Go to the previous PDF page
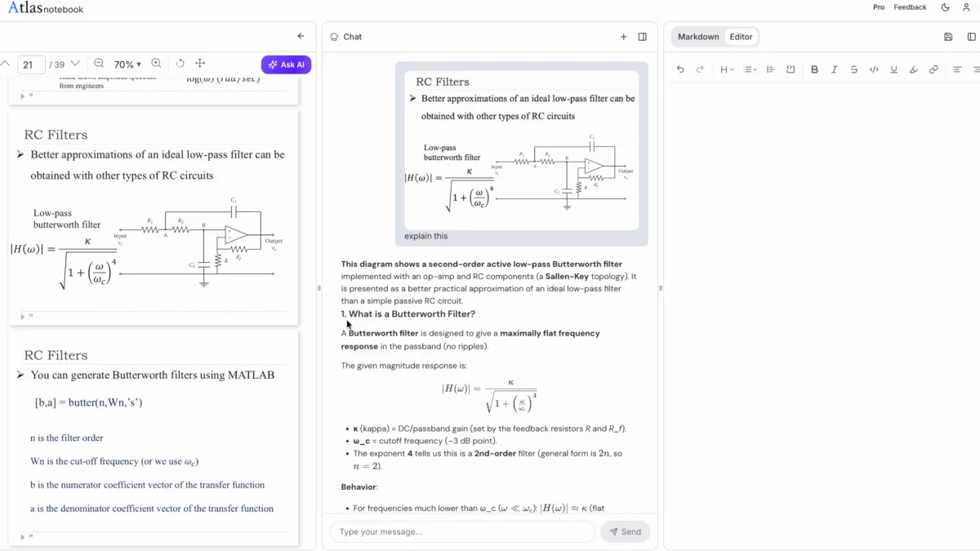The height and width of the screenshot is (551, 980). [5, 63]
